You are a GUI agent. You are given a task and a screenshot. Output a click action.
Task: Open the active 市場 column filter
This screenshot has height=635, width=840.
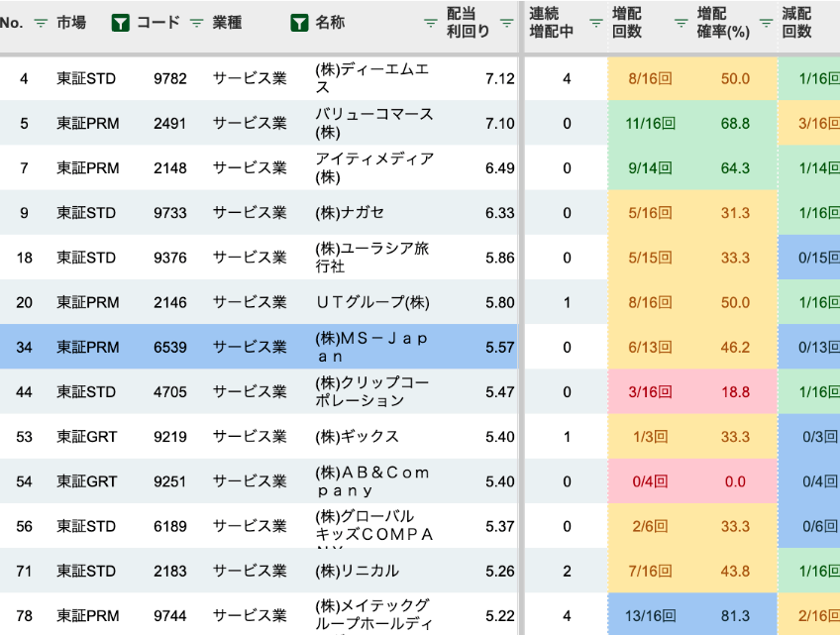pos(120,23)
